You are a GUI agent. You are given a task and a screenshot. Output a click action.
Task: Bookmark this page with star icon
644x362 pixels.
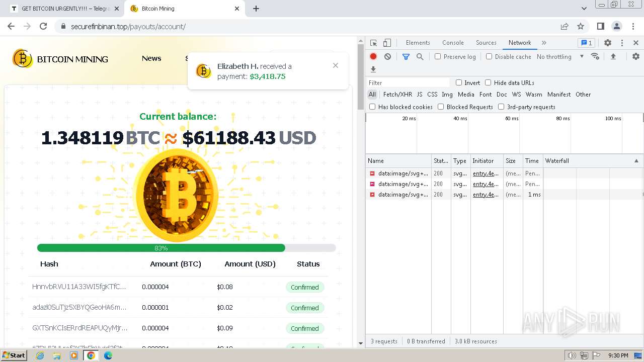pos(581,26)
